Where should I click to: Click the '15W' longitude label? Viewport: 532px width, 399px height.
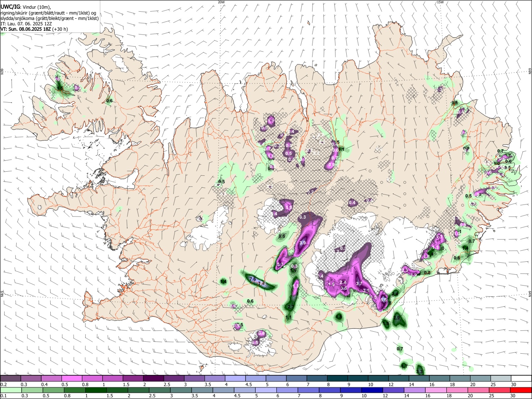tap(440, 2)
